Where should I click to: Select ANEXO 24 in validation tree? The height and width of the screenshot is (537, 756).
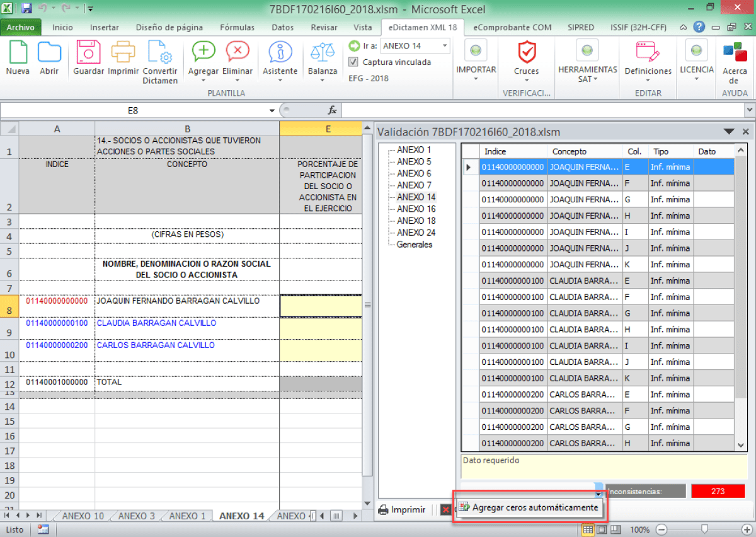point(416,233)
